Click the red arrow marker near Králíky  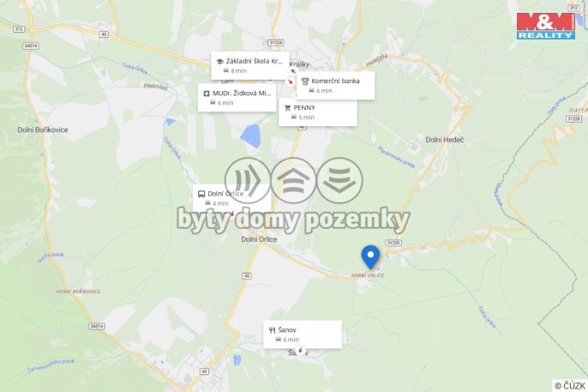[x=293, y=71]
